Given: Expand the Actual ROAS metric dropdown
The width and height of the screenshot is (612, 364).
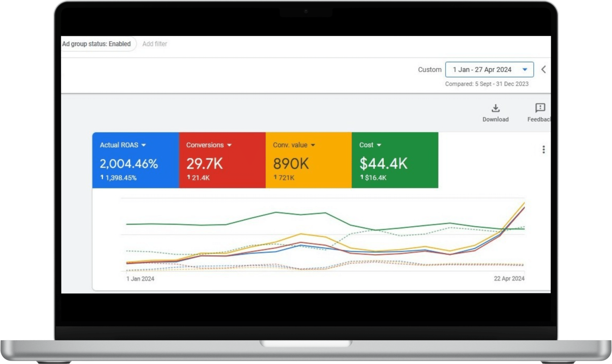Looking at the screenshot, I should [143, 145].
